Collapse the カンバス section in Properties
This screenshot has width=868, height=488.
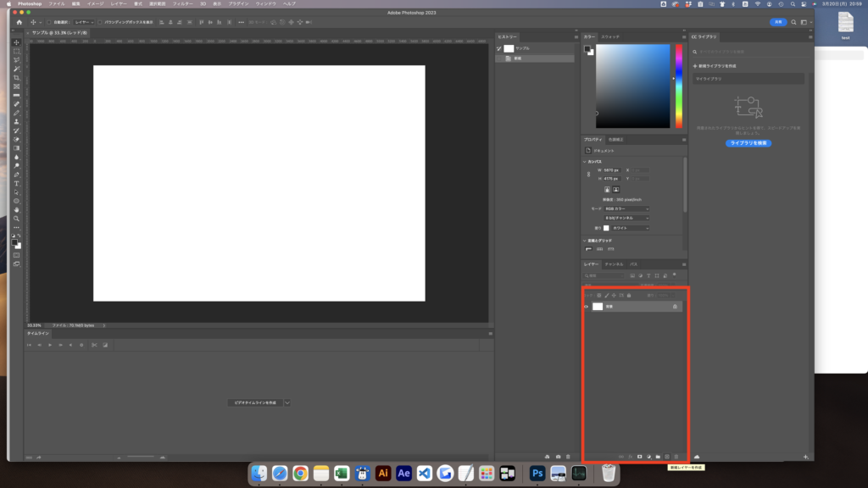pos(586,161)
